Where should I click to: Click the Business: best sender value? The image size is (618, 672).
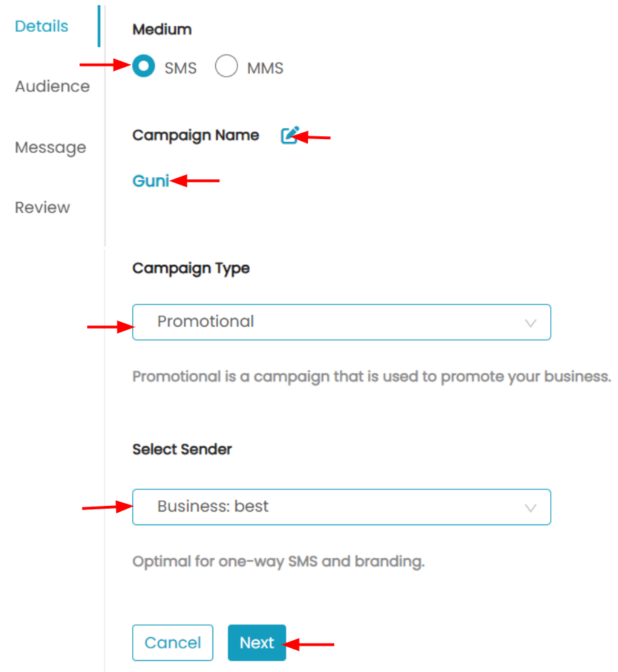click(213, 507)
